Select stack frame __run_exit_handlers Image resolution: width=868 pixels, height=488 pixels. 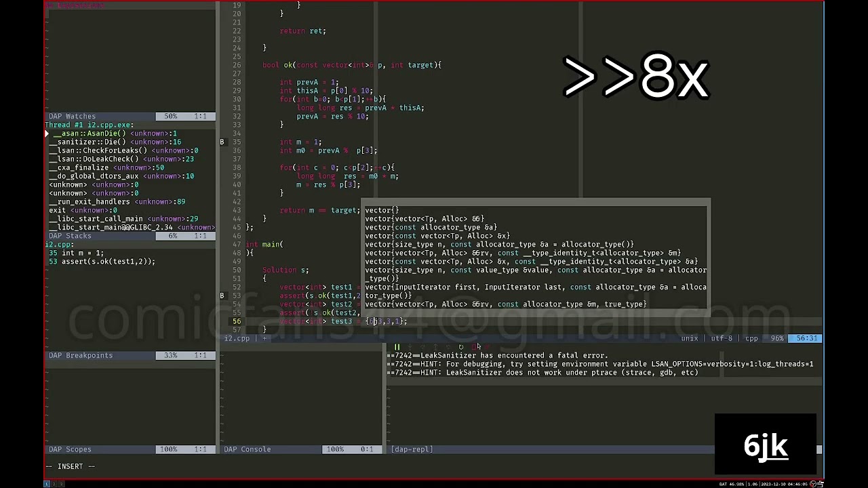[x=117, y=202]
